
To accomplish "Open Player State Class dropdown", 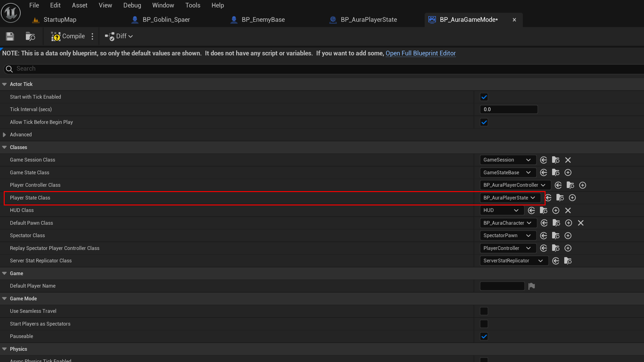I will pos(509,198).
